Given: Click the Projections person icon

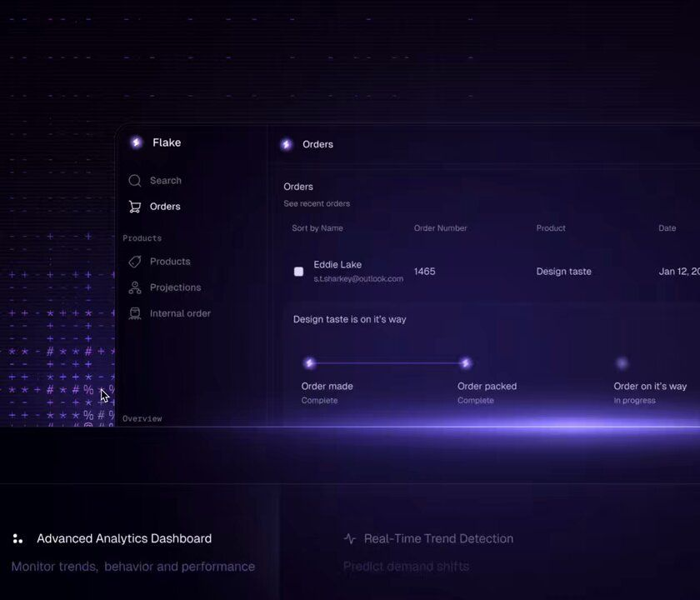Looking at the screenshot, I should (135, 287).
